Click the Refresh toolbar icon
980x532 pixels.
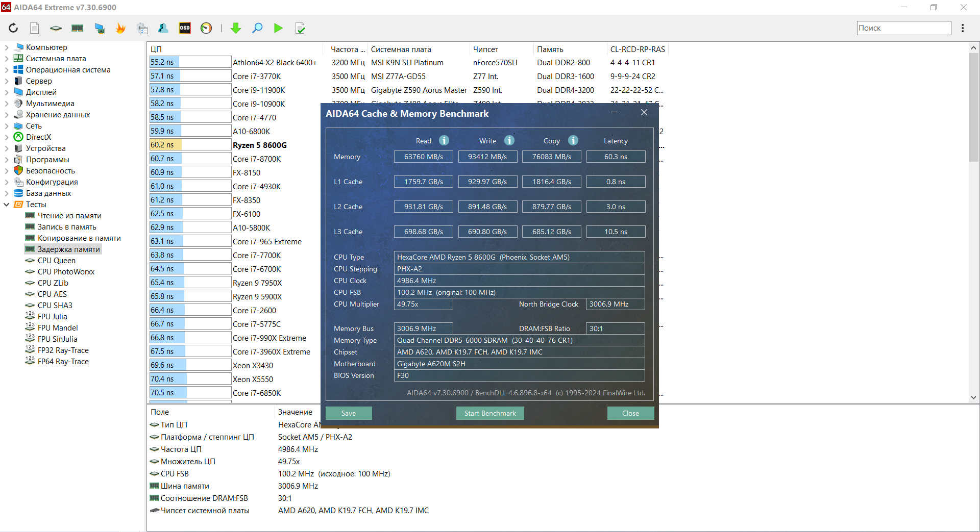tap(13, 28)
